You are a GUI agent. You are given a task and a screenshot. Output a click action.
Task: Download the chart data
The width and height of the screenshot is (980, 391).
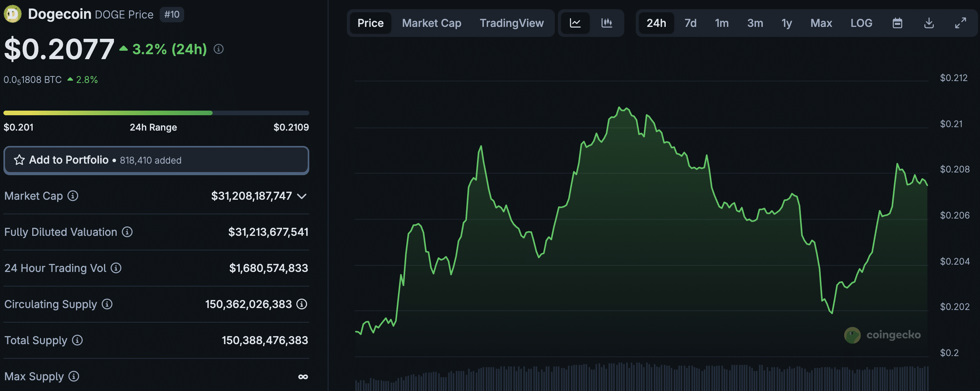[929, 23]
